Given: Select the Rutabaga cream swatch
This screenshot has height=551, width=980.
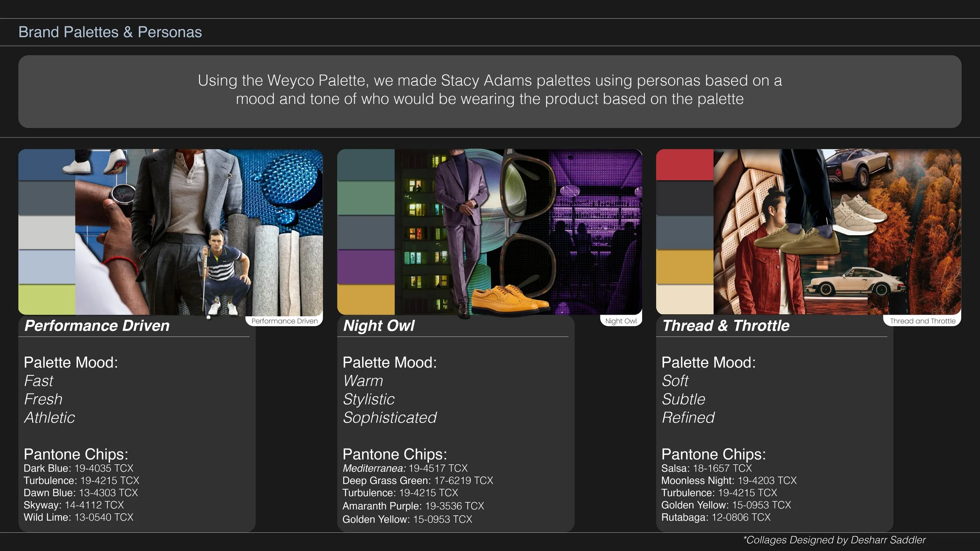Looking at the screenshot, I should point(684,299).
